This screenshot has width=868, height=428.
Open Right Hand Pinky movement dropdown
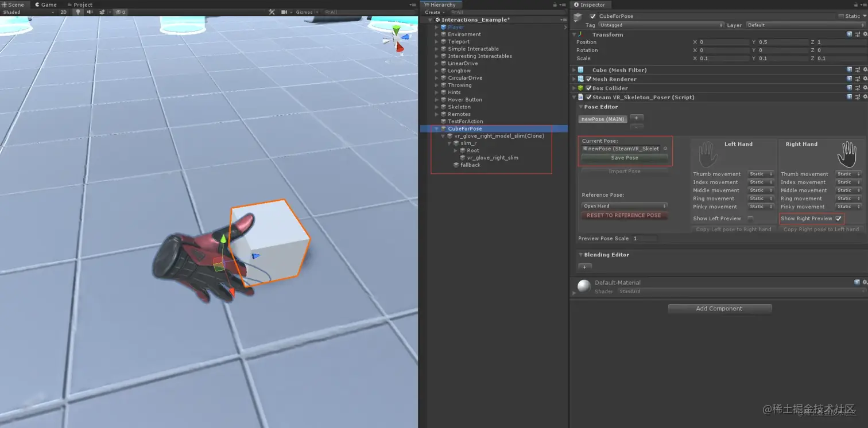[x=849, y=207]
